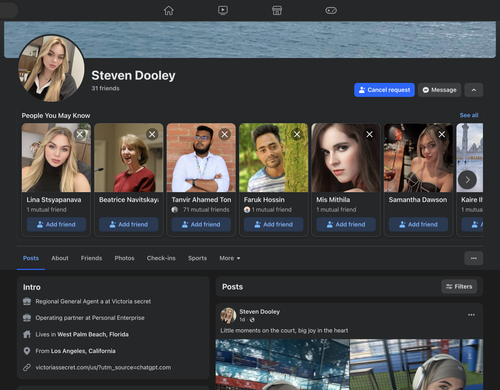Click Mis Mithila name
500x390 pixels.
[x=333, y=200]
